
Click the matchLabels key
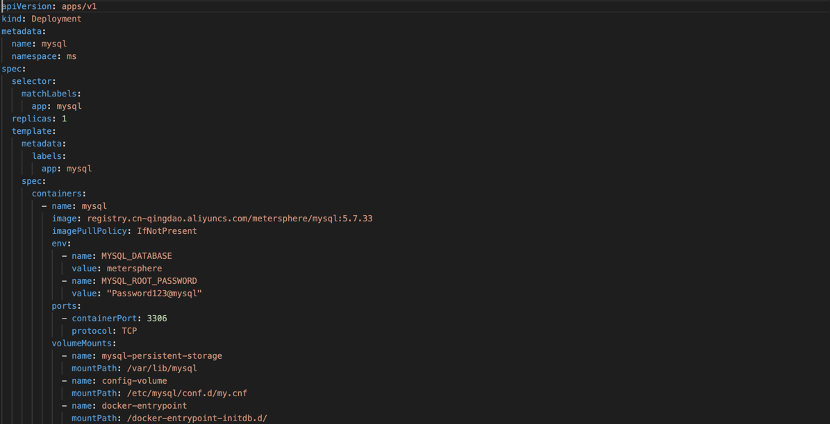(51, 94)
